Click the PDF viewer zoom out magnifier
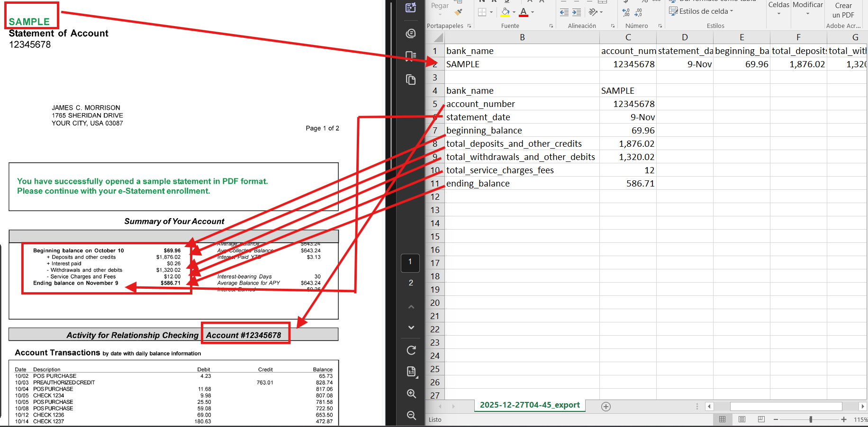 coord(411,415)
